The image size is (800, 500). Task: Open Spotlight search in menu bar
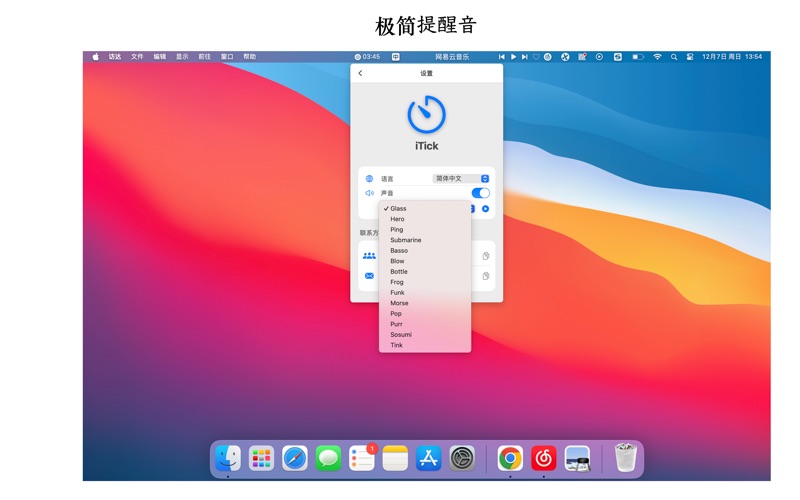pyautogui.click(x=674, y=57)
